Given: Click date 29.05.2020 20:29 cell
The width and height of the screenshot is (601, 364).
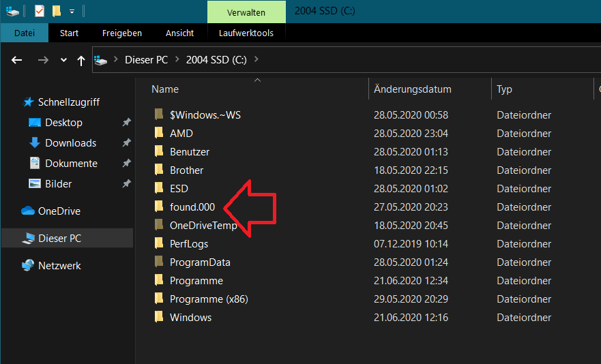Looking at the screenshot, I should 411,299.
